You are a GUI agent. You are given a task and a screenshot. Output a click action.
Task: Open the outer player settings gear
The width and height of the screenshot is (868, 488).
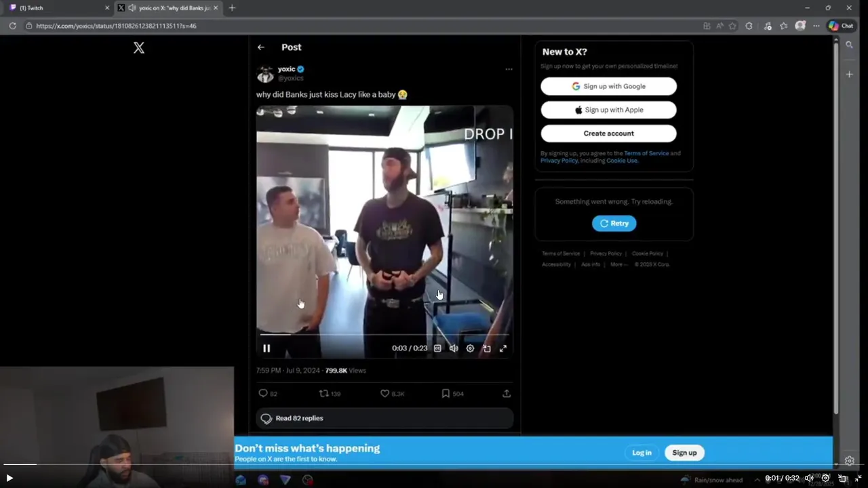pyautogui.click(x=825, y=478)
